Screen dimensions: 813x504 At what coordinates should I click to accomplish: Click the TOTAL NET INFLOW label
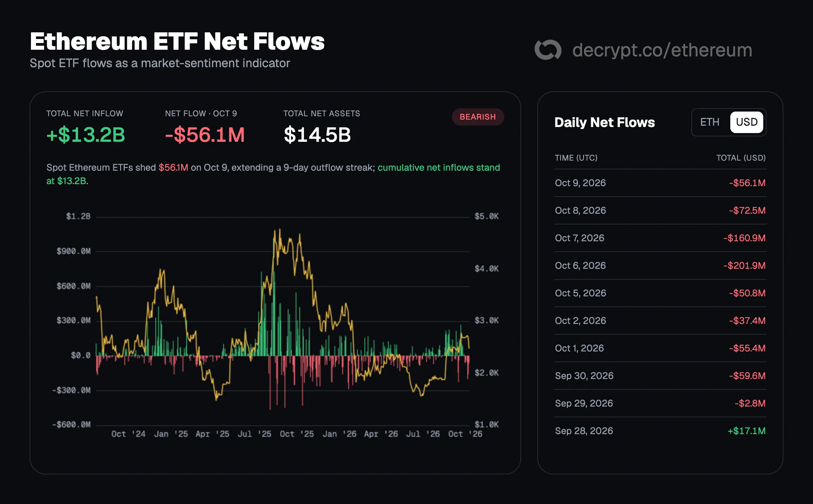(x=85, y=114)
